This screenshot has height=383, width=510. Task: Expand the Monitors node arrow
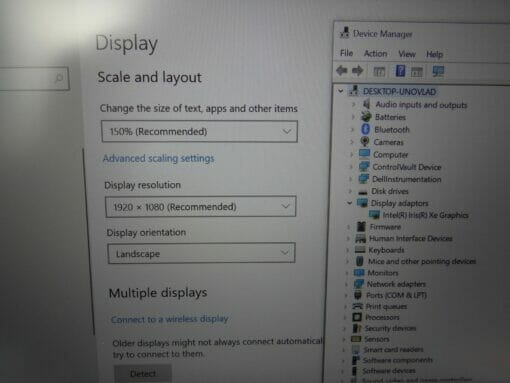[347, 273]
